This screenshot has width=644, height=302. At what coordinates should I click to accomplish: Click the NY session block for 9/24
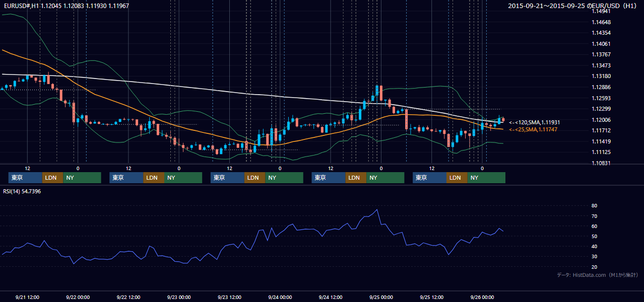pos(385,178)
